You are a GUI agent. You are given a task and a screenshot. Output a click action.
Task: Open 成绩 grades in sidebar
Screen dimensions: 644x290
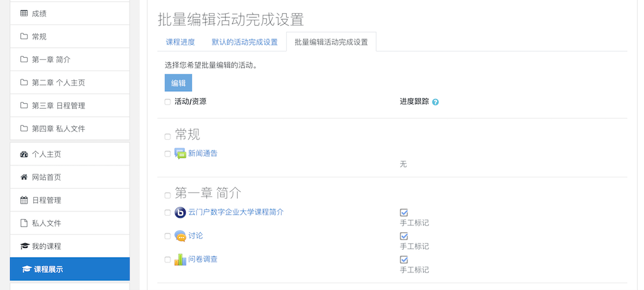(70, 14)
